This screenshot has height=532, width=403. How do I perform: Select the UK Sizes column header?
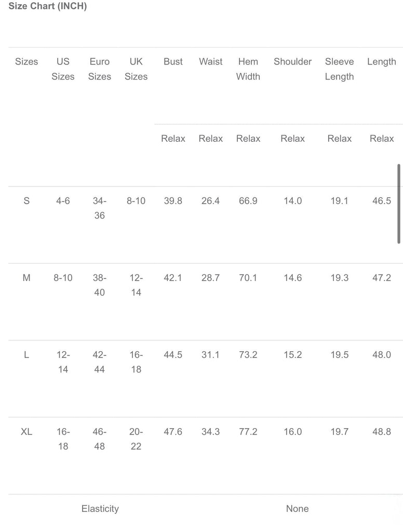coord(136,69)
